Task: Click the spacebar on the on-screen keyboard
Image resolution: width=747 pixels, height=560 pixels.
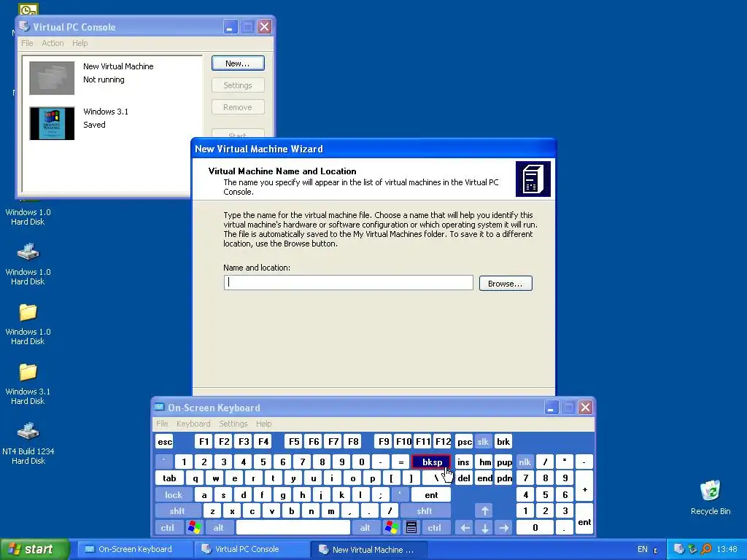Action: point(293,528)
